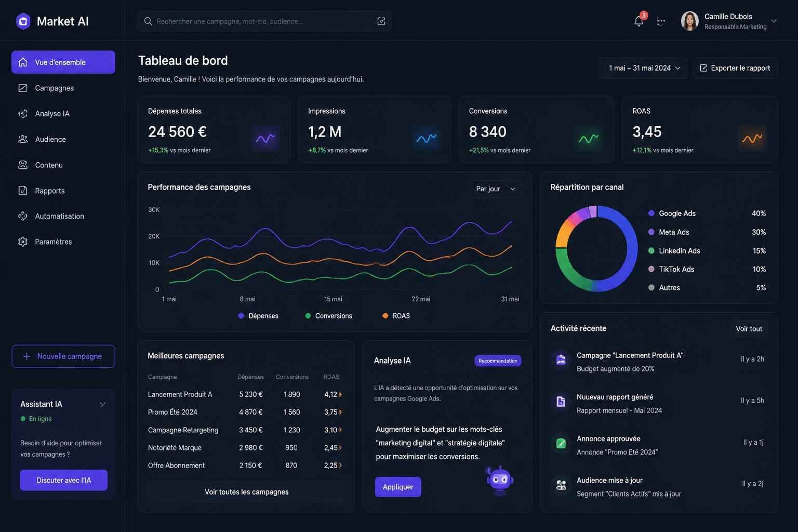798x532 pixels.
Task: Click Voir toutes les campagnes button
Action: point(246,492)
